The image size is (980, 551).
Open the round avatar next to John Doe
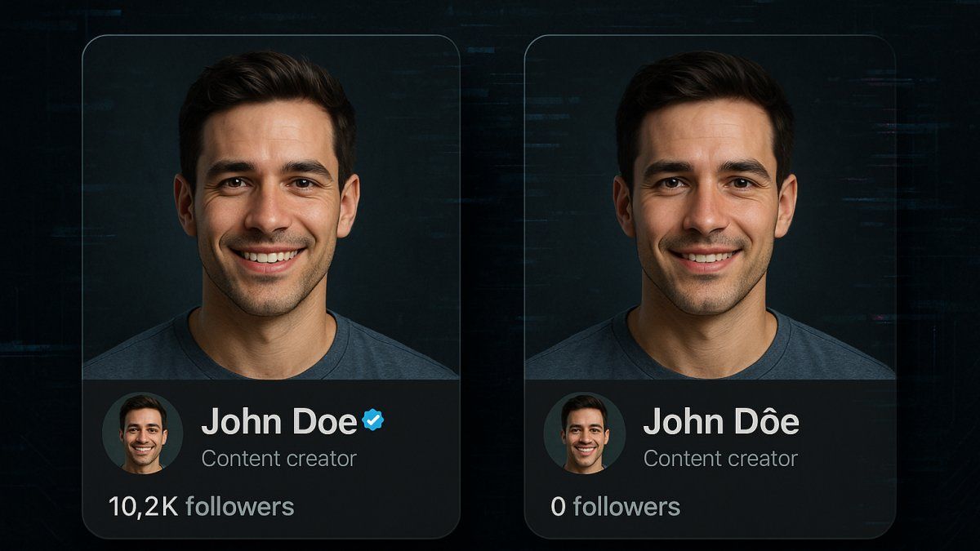[x=142, y=433]
